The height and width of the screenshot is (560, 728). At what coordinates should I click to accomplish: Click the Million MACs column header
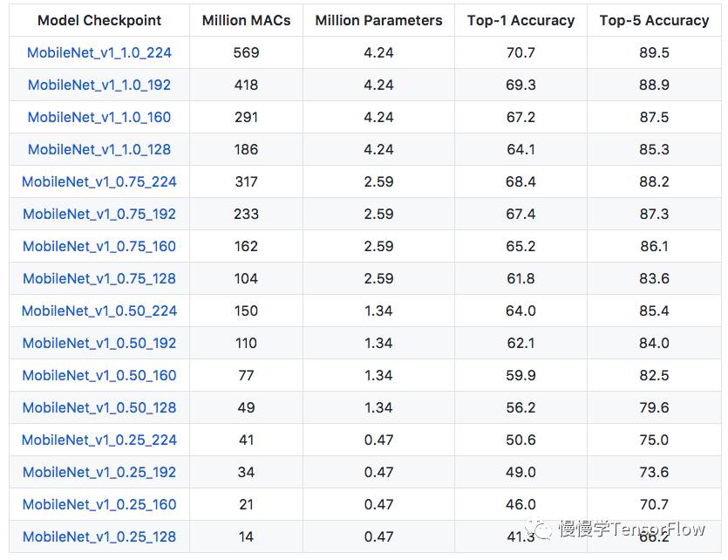[x=246, y=20]
